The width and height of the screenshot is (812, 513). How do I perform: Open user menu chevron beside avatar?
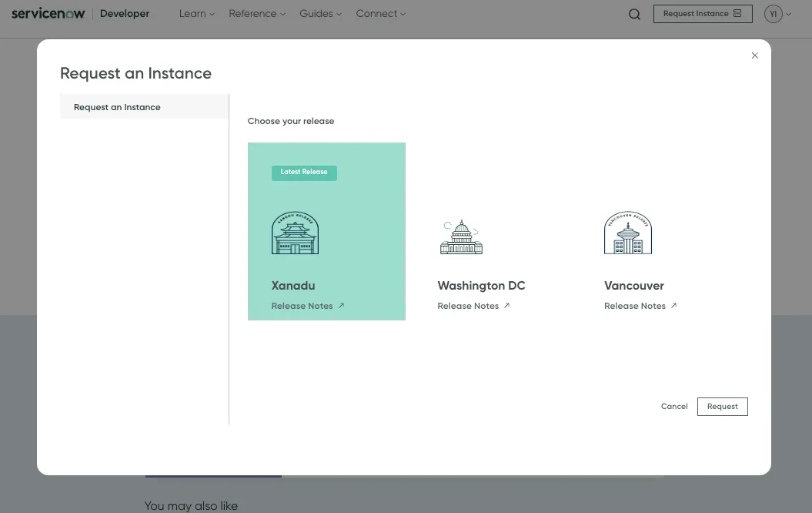(x=789, y=15)
